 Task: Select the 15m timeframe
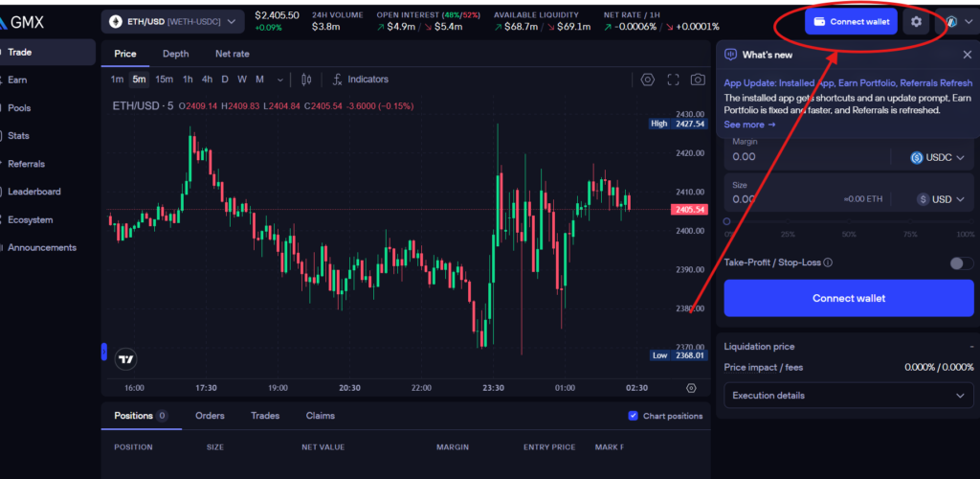(164, 80)
